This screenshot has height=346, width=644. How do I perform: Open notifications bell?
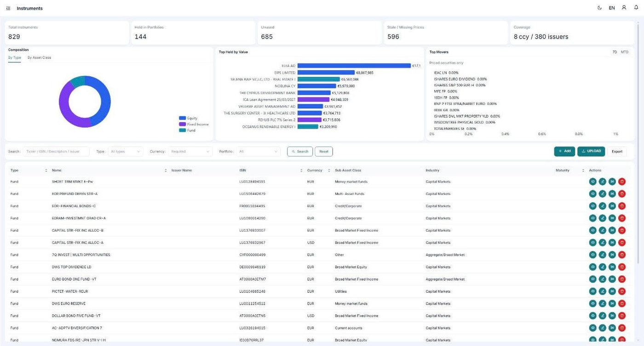(636, 8)
